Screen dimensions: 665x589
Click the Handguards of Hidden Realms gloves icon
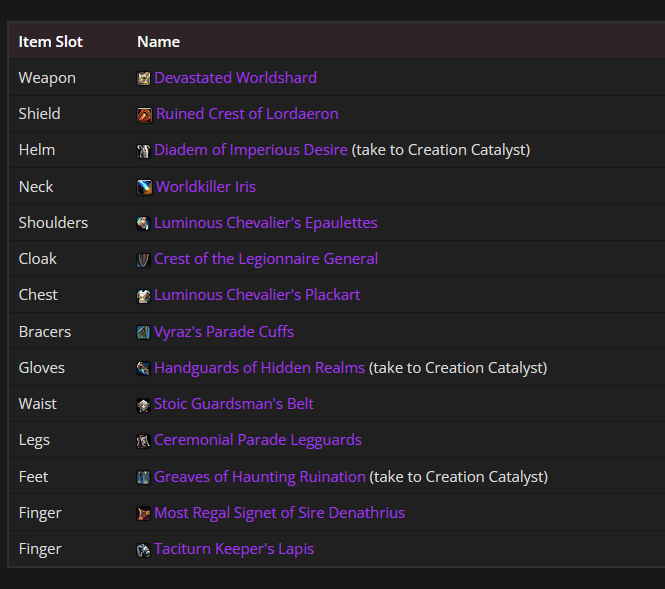[143, 368]
